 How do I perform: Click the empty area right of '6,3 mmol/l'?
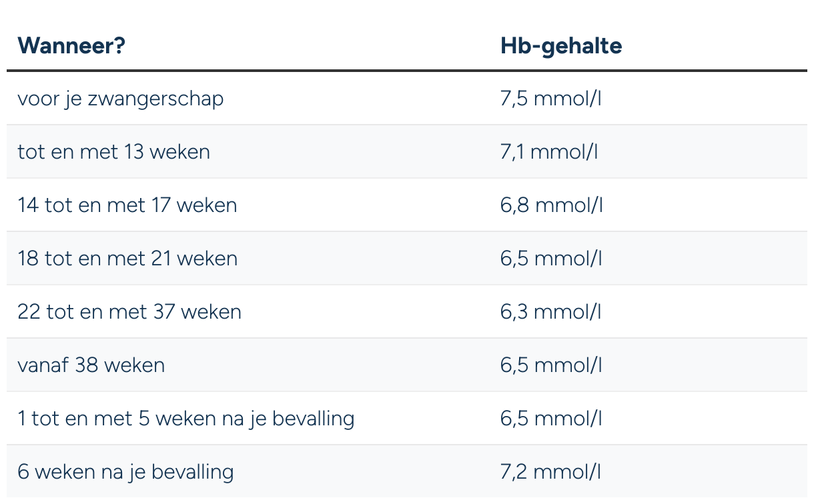[704, 312]
